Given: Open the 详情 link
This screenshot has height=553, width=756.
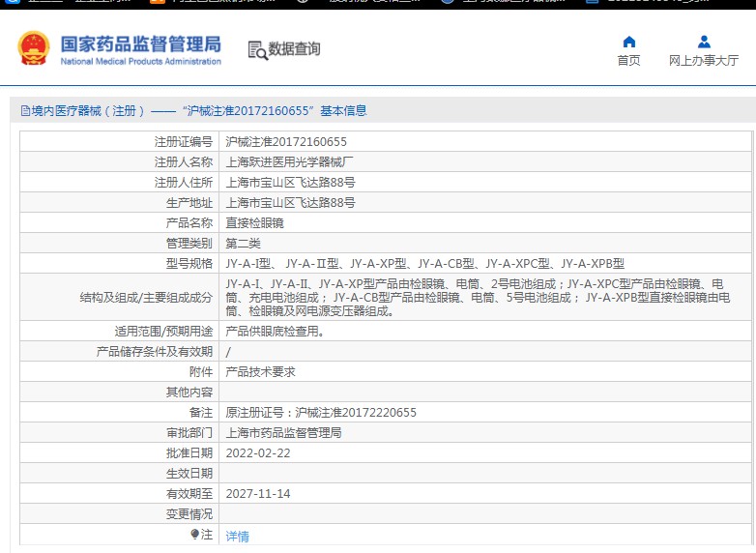Looking at the screenshot, I should [237, 537].
